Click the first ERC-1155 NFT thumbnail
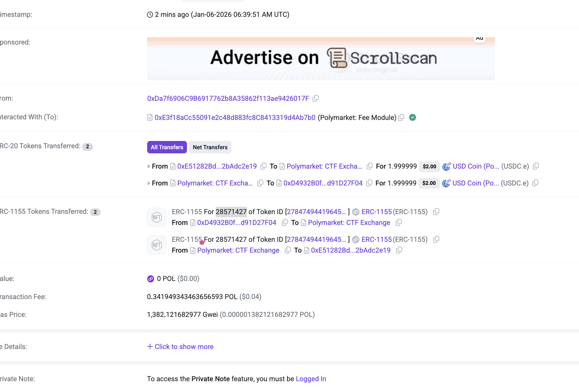Image resolution: width=579 pixels, height=392 pixels. click(x=157, y=217)
